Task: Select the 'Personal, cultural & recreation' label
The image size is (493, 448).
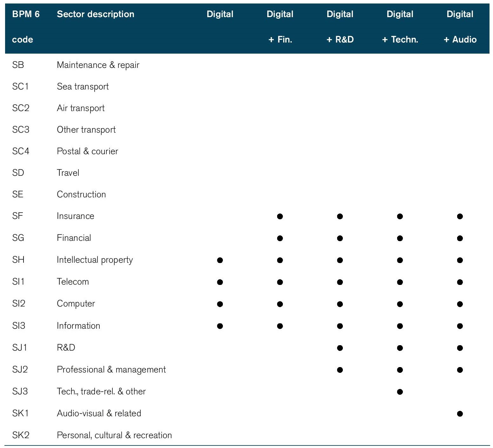Action: (114, 435)
